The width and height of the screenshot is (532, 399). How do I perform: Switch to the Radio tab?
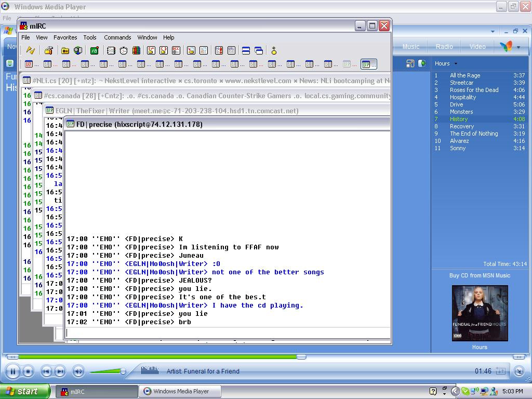[x=444, y=47]
